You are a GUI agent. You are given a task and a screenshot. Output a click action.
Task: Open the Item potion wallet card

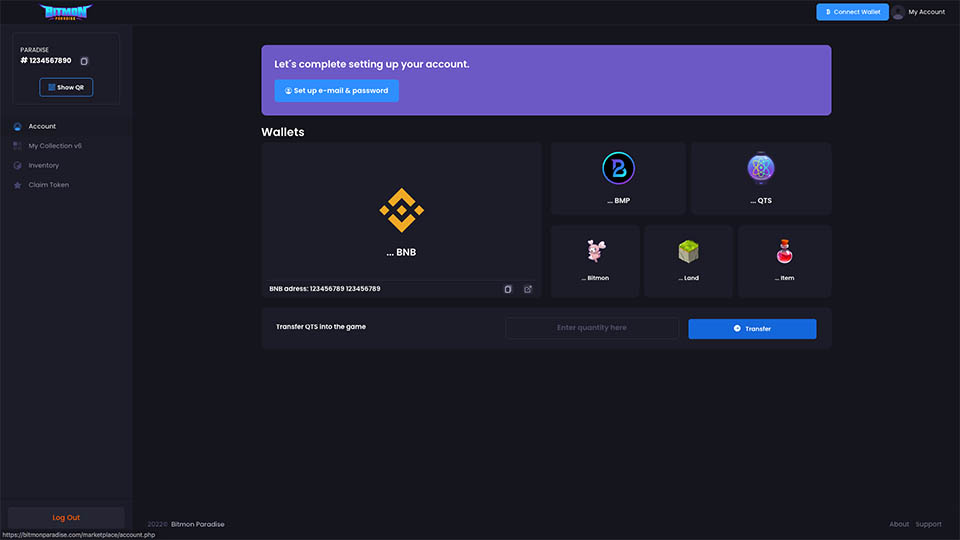coord(785,261)
